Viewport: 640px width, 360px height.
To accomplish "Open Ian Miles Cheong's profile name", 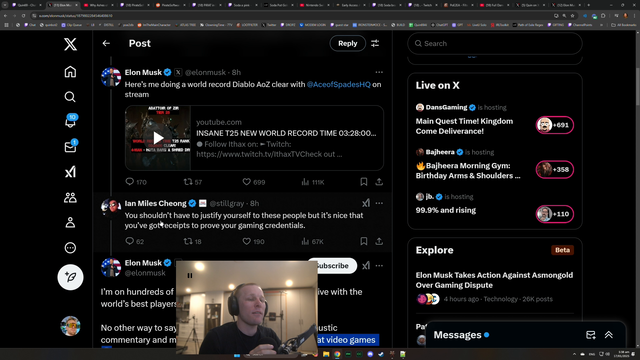I will coord(156,203).
